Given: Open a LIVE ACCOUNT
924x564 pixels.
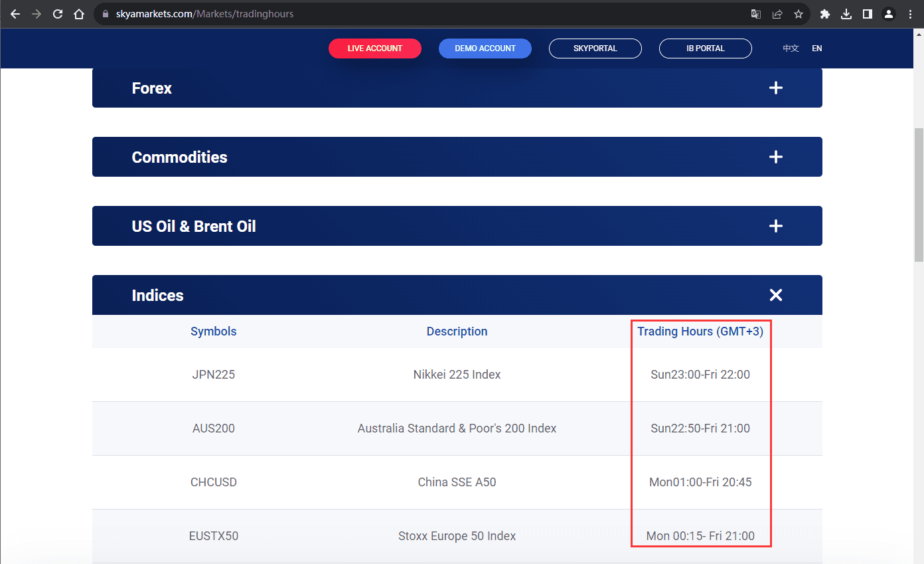Looking at the screenshot, I should [x=375, y=48].
